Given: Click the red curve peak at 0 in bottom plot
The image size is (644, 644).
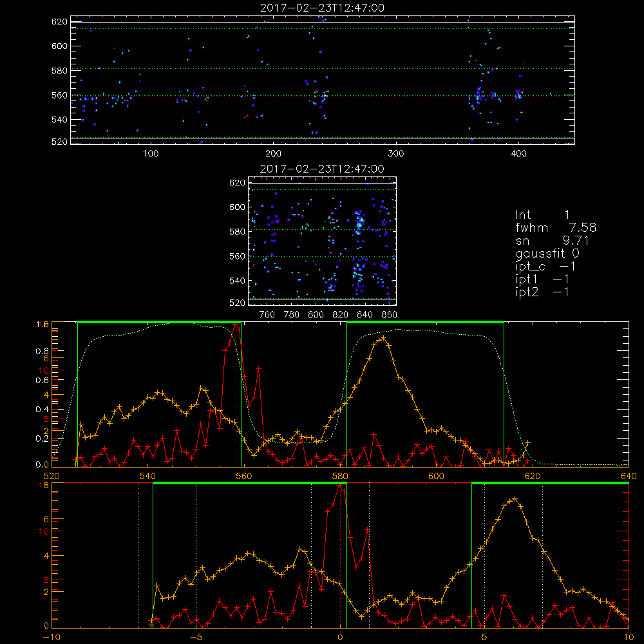Looking at the screenshot, I should (339, 486).
